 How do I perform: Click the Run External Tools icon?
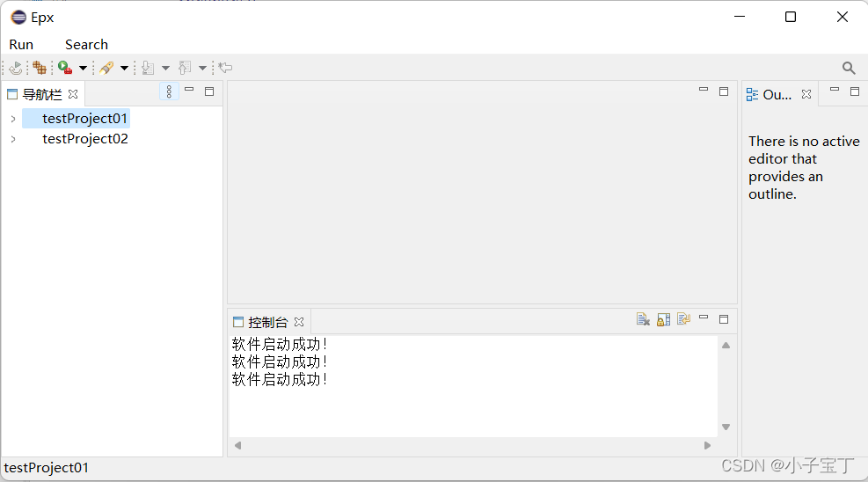pos(65,68)
